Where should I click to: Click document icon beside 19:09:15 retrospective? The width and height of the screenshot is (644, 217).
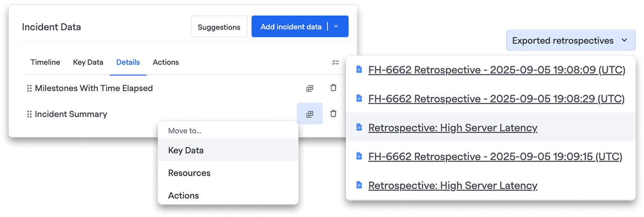[x=359, y=156]
